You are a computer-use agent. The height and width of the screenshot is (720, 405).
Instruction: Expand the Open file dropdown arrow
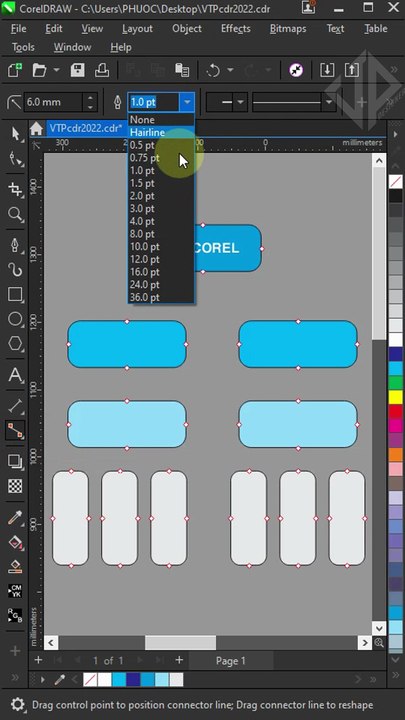(x=56, y=70)
